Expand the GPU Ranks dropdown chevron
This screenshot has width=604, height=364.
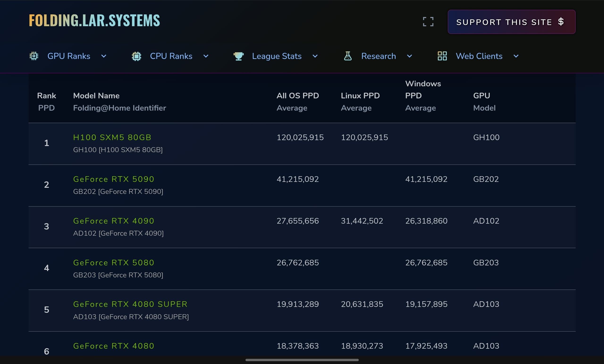point(104,56)
